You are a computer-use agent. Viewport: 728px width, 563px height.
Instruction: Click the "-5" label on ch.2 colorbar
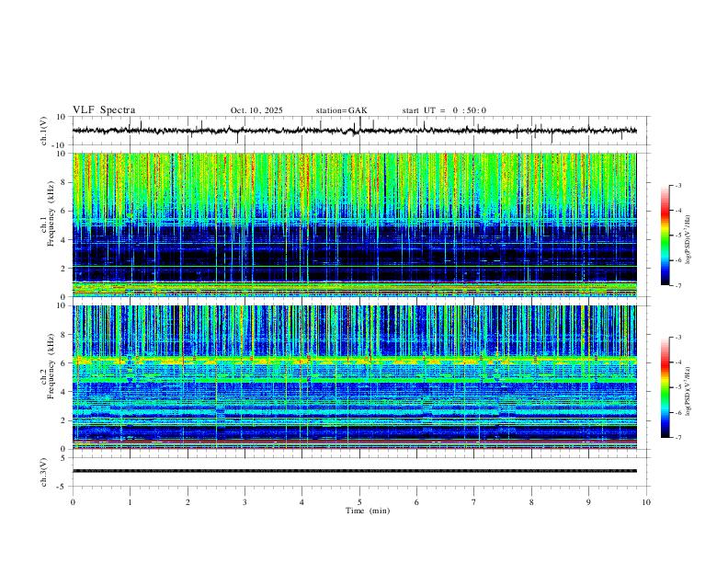[678, 387]
